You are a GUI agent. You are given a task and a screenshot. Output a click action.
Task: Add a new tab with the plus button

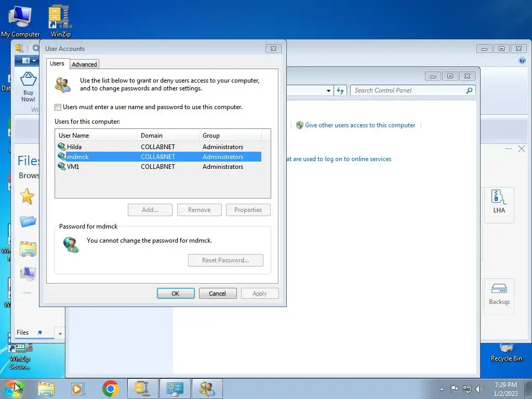click(60, 334)
